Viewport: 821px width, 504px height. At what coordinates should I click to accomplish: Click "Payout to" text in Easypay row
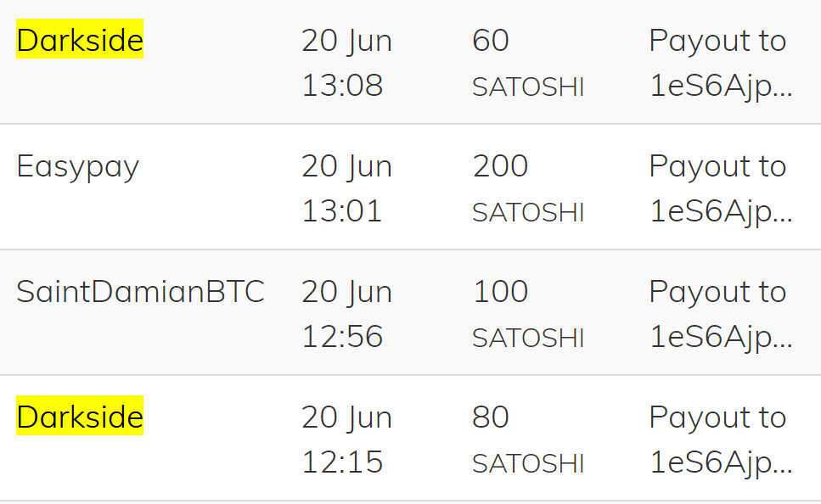coord(717,165)
